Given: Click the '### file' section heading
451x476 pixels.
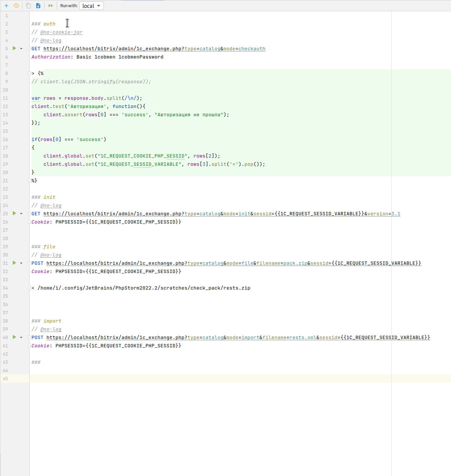Looking at the screenshot, I should click(43, 247).
